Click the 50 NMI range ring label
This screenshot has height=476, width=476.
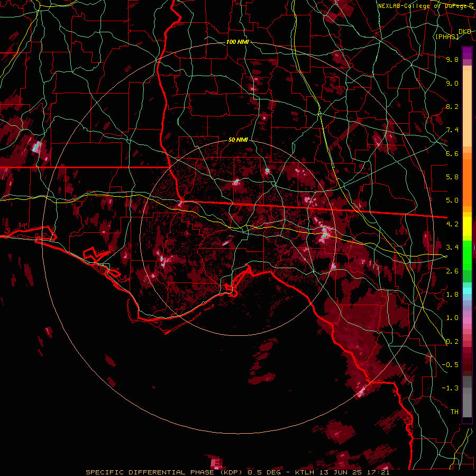pyautogui.click(x=238, y=140)
